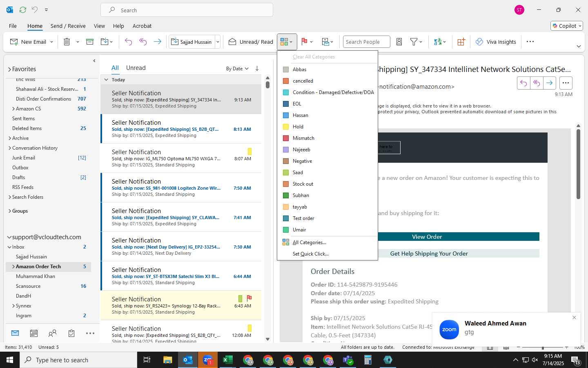The height and width of the screenshot is (368, 588).
Task: Switch to Unread message filter
Action: 136,68
